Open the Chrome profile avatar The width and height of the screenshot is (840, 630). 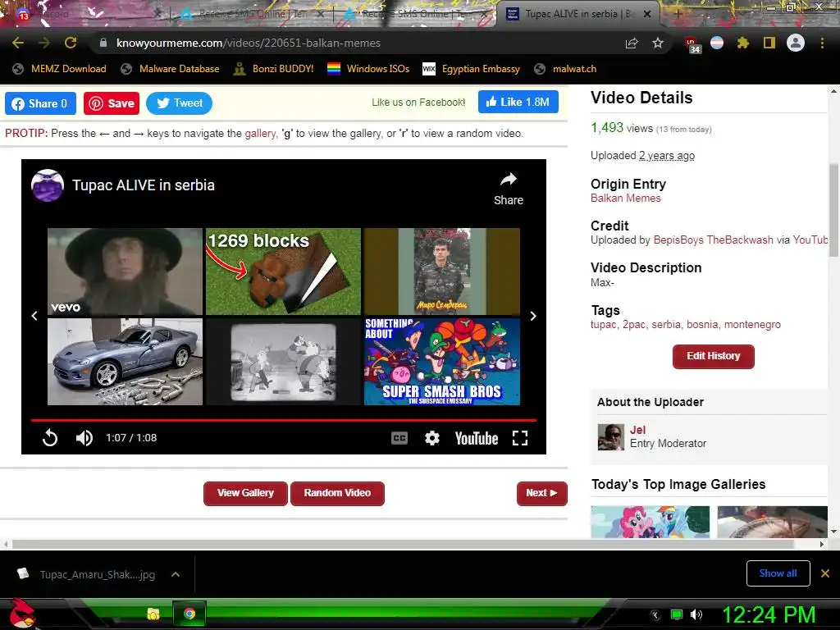pyautogui.click(x=796, y=43)
